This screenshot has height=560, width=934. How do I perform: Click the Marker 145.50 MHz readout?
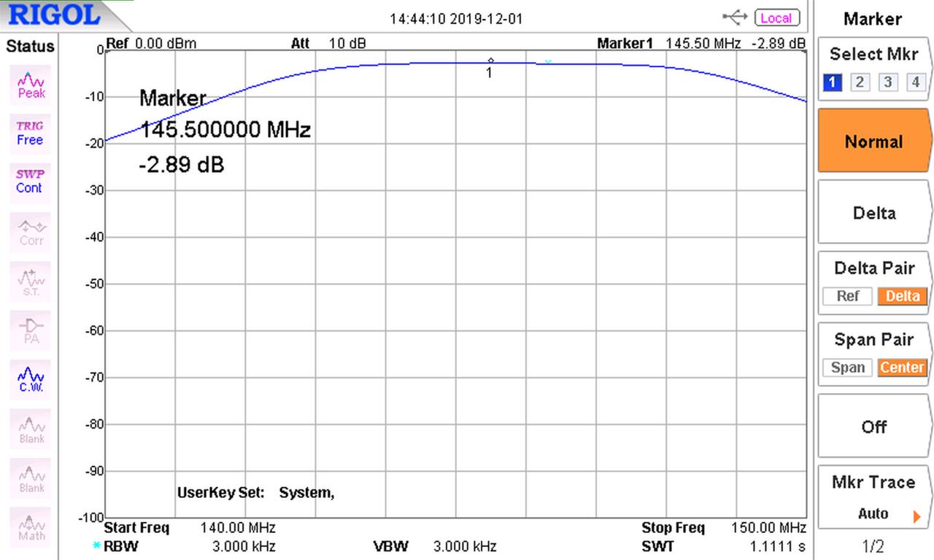703,43
